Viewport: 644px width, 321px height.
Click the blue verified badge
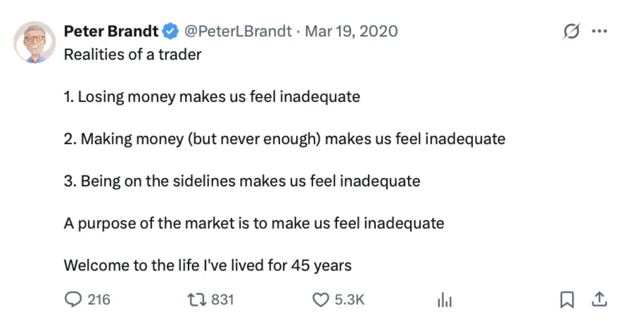point(170,31)
